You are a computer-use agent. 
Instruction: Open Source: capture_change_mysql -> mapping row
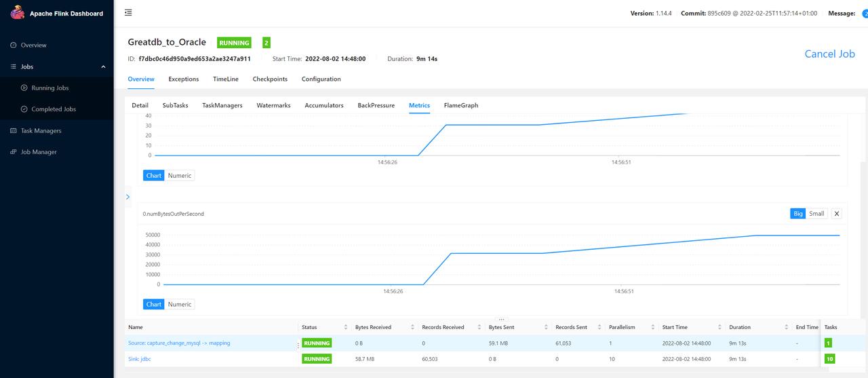pos(179,343)
